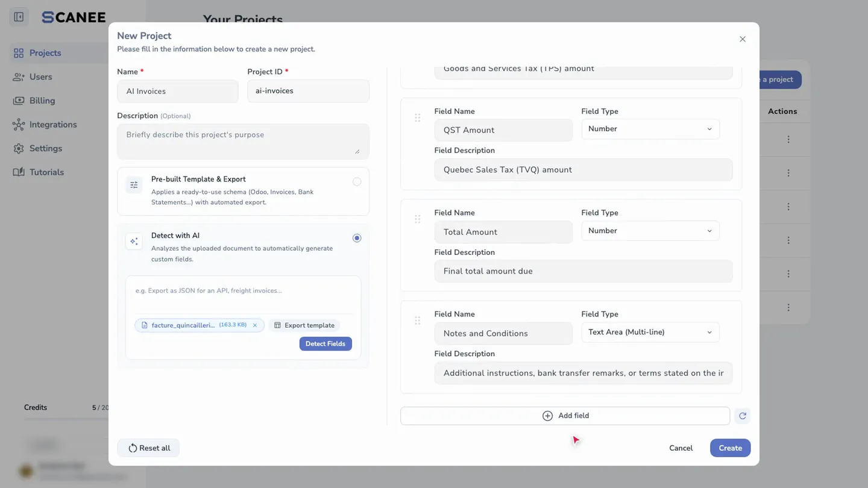The width and height of the screenshot is (868, 488).
Task: Click the refresh icon beside Add field
Action: [x=743, y=416]
